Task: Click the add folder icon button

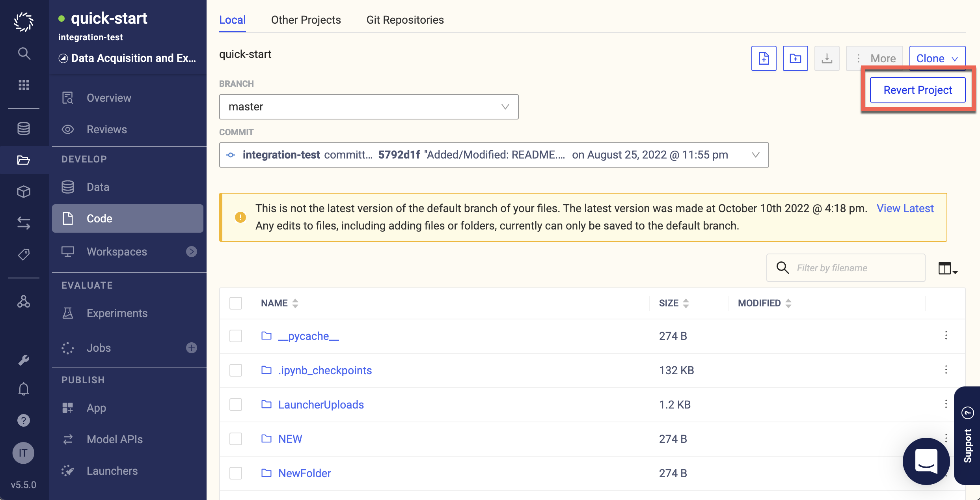Action: 795,58
